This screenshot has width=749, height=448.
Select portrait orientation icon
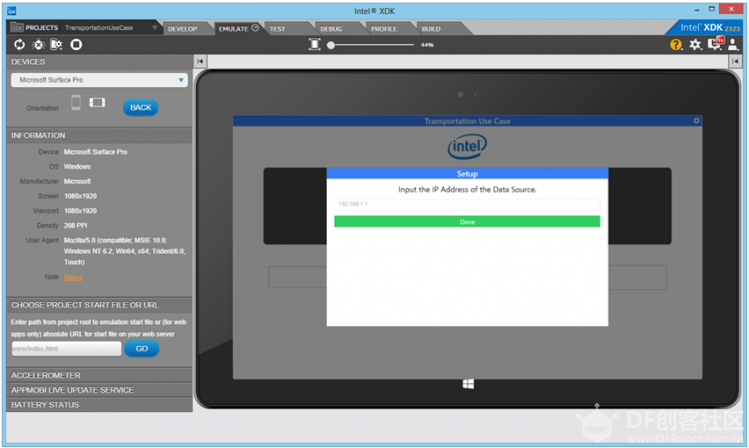(76, 102)
